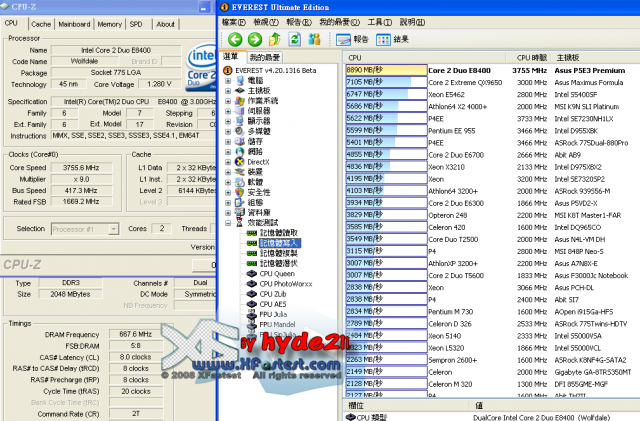Open the Processor #1 selection dropdown in CPU-Z

(x=114, y=229)
